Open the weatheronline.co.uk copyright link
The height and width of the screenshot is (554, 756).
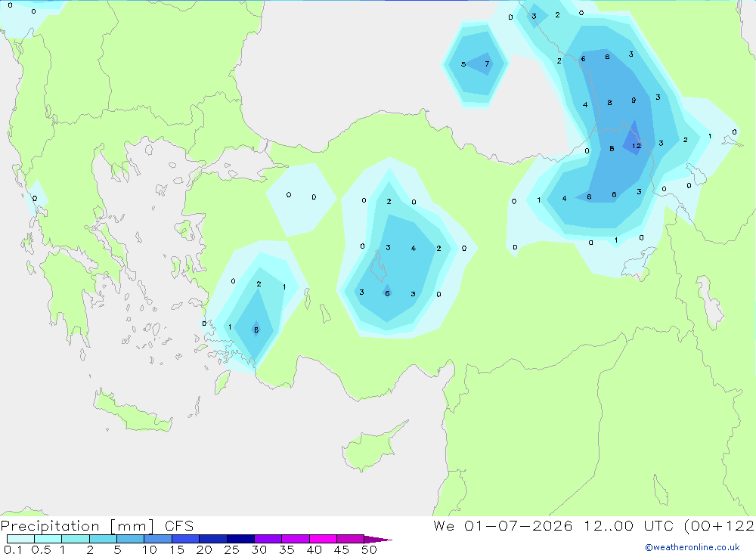[692, 547]
